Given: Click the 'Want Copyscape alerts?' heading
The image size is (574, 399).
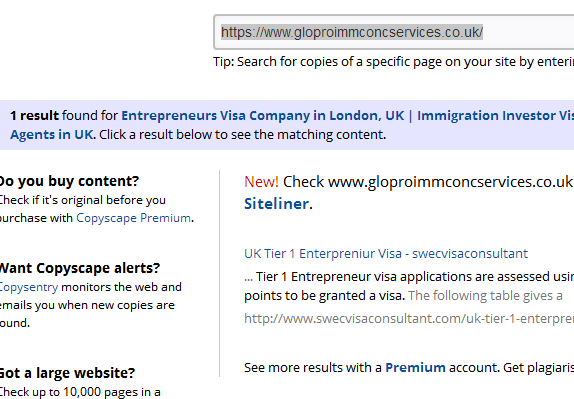Looking at the screenshot, I should [79, 268].
